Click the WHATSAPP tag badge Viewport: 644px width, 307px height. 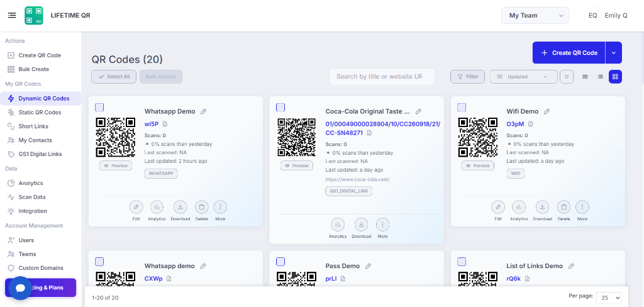click(x=161, y=174)
